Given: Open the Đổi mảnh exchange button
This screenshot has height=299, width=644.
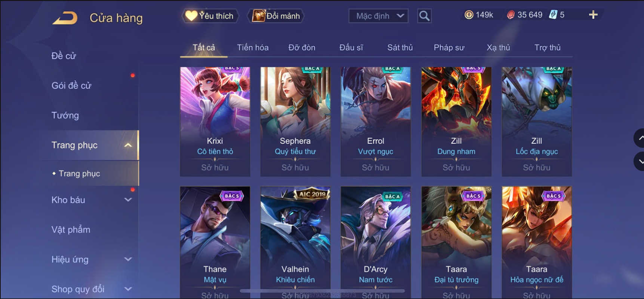Looking at the screenshot, I should tap(276, 16).
